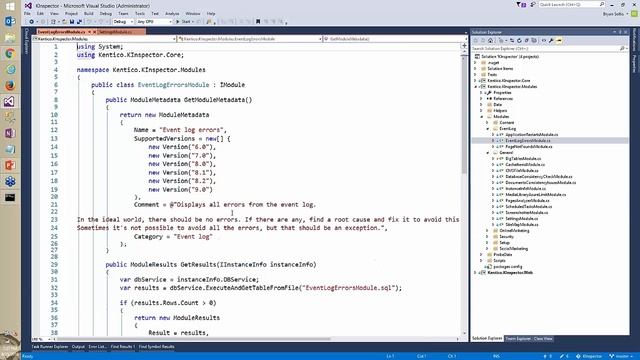Screen dimensions: 640x360
Task: Click the Start debugging button
Action: click(184, 22)
